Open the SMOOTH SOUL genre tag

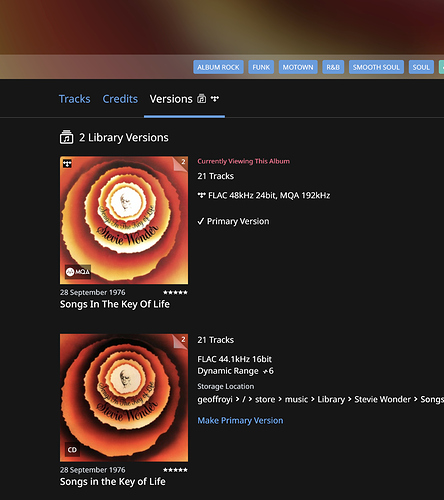376,67
